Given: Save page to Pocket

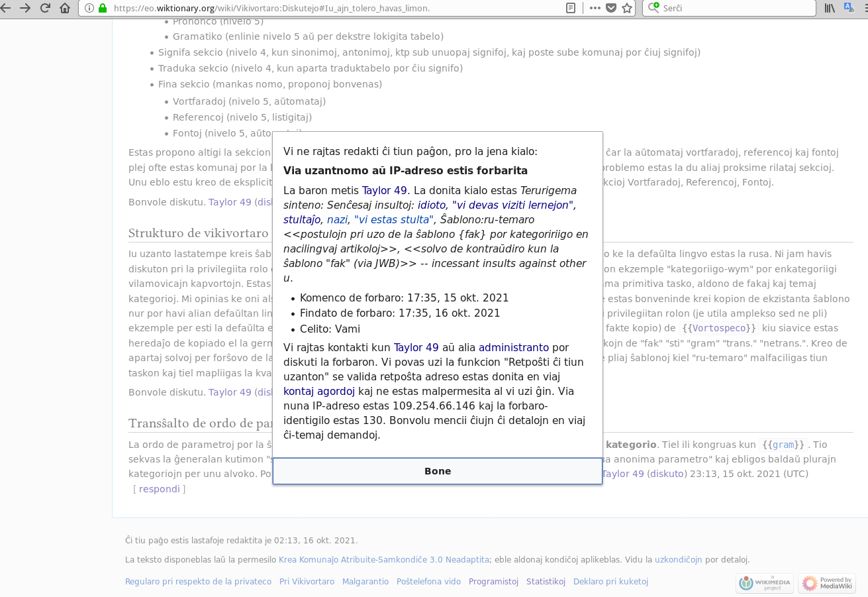Looking at the screenshot, I should tap(611, 8).
